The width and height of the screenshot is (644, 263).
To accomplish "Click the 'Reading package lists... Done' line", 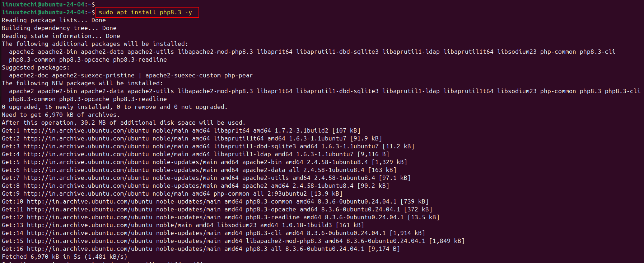I will point(54,20).
